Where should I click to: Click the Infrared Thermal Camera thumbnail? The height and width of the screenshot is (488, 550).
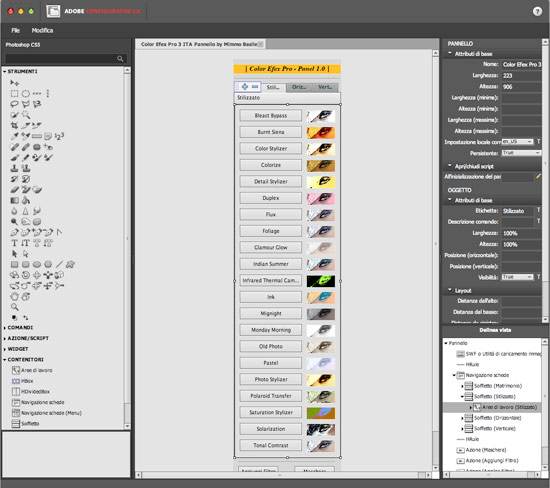point(321,281)
